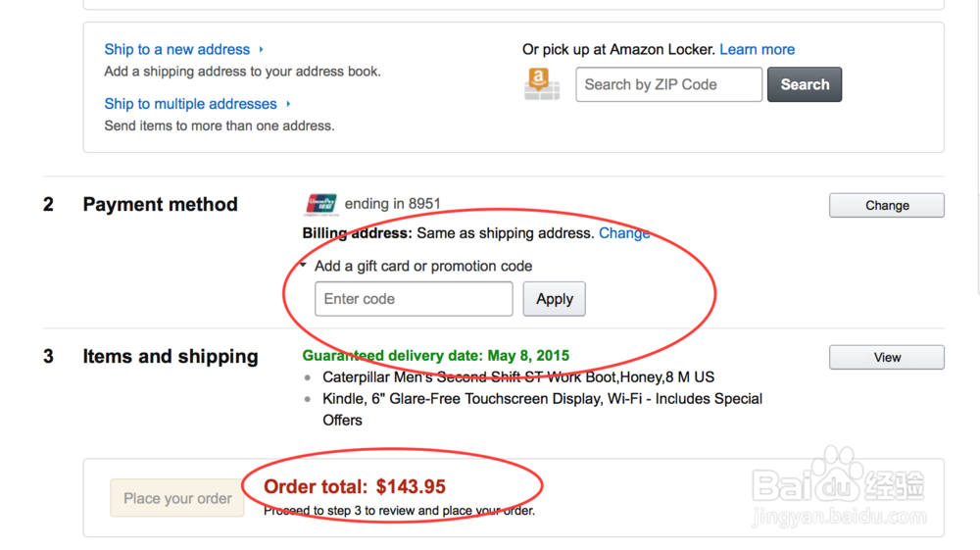980x550 pixels.
Task: Click the Amazon Locker box icon
Action: (x=542, y=84)
